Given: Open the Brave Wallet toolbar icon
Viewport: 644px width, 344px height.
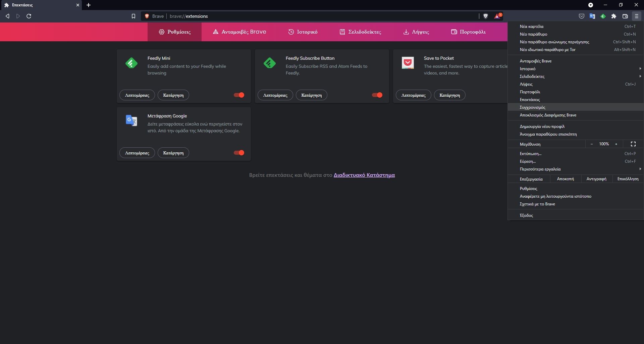Looking at the screenshot, I should pos(625,16).
